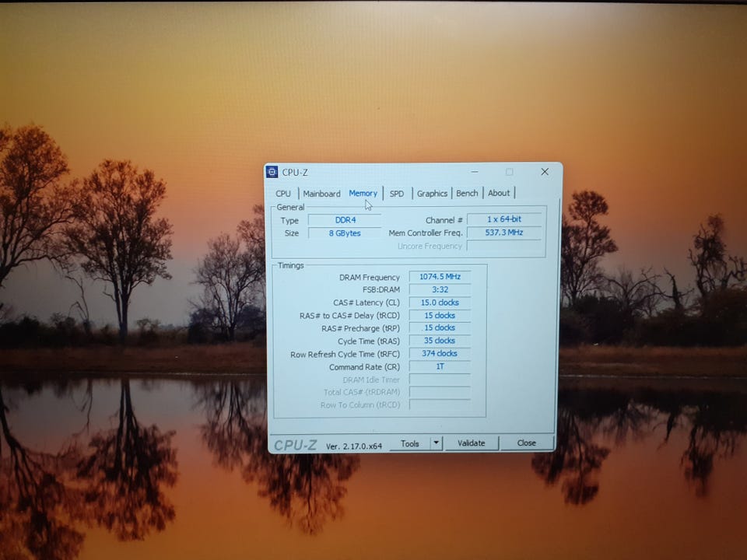Show the About tab
This screenshot has width=747, height=560.
pos(499,193)
